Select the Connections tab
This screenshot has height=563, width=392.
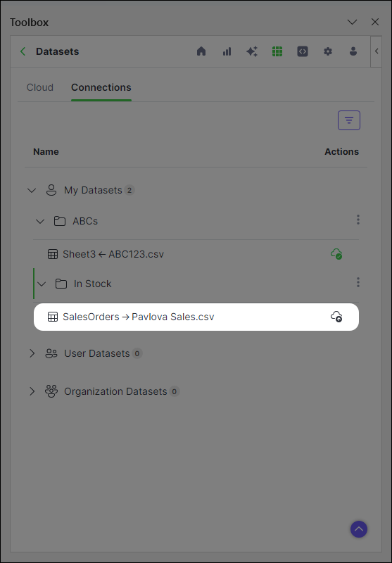[x=101, y=87]
